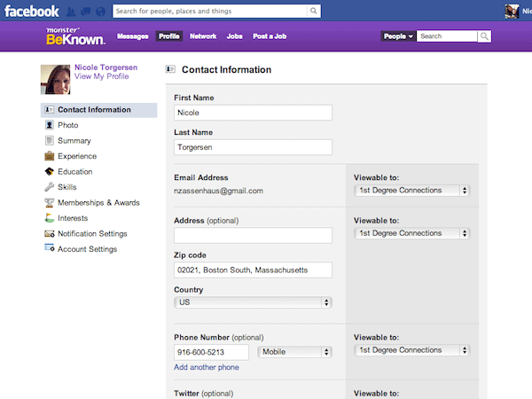This screenshot has height=399, width=532.
Task: Click Nicole Torgersen profile photo
Action: click(x=55, y=80)
